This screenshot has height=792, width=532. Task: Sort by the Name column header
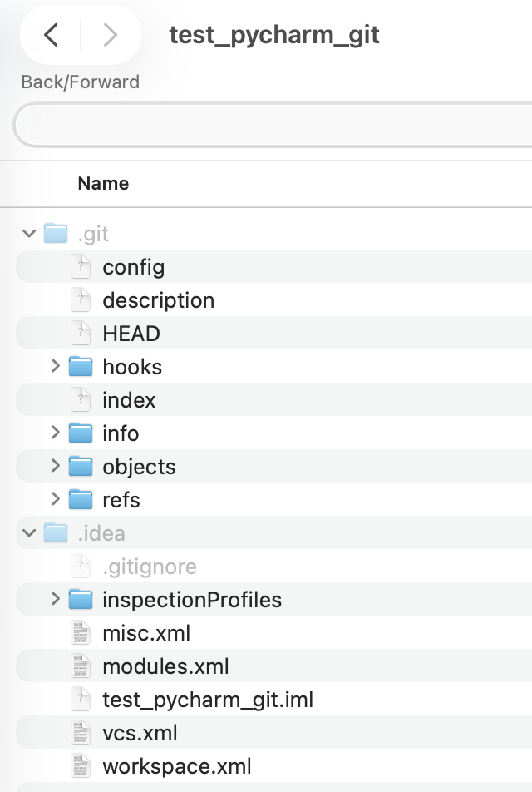(103, 184)
